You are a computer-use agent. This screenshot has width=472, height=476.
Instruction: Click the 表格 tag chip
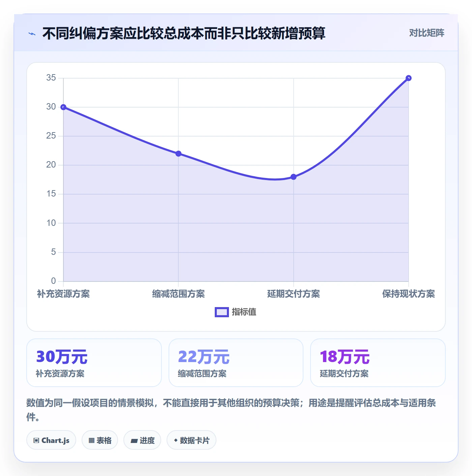coord(100,440)
